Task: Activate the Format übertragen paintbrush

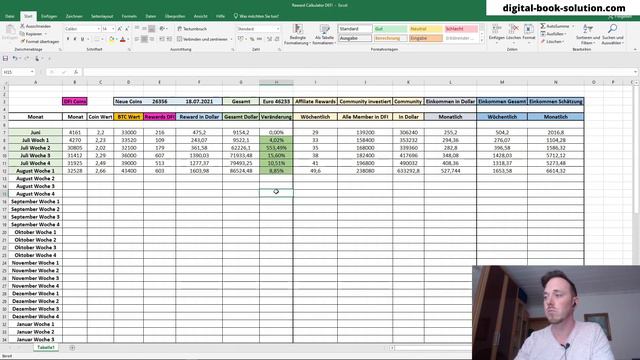Action: (x=40, y=42)
